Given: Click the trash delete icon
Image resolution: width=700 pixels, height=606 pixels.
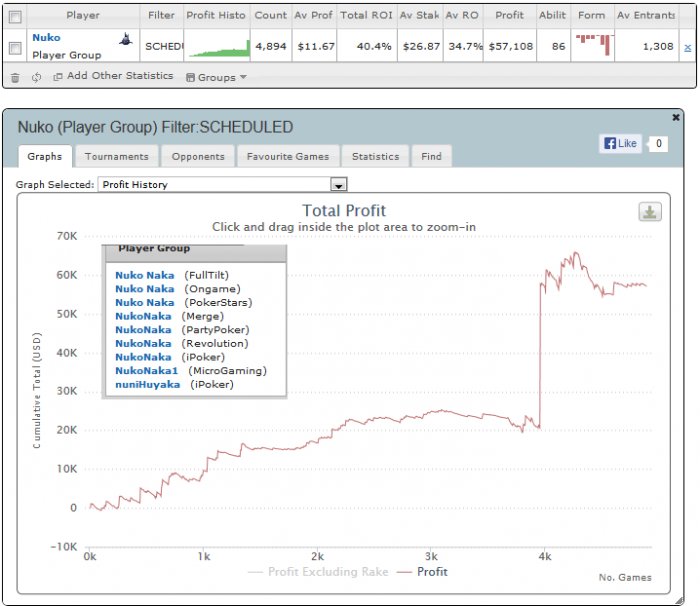Looking at the screenshot, I should 15,78.
